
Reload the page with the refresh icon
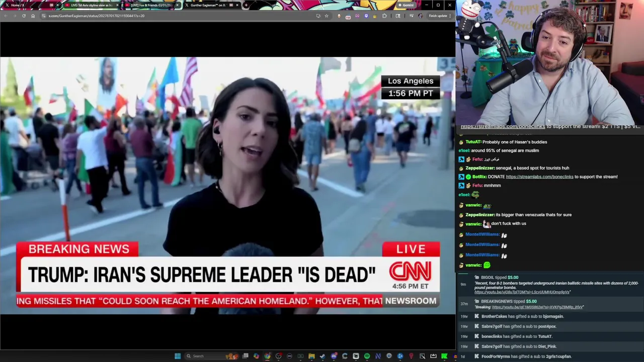click(24, 16)
